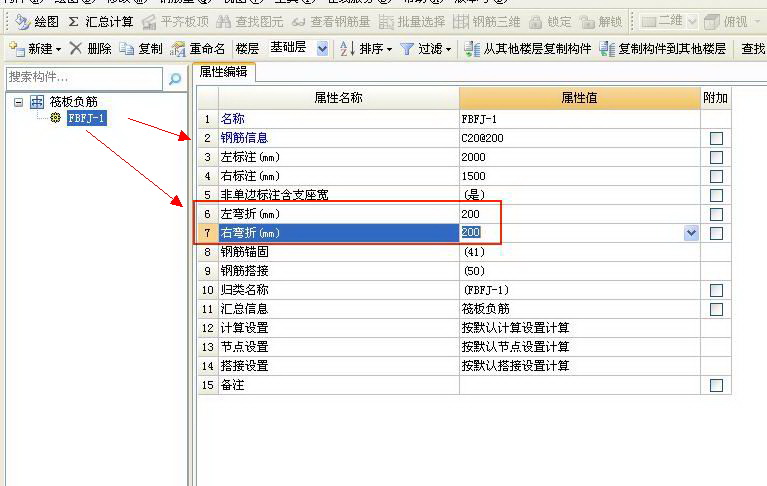Click 删除 delete button
Viewport: 767px width, 486px height.
pyautogui.click(x=90, y=49)
